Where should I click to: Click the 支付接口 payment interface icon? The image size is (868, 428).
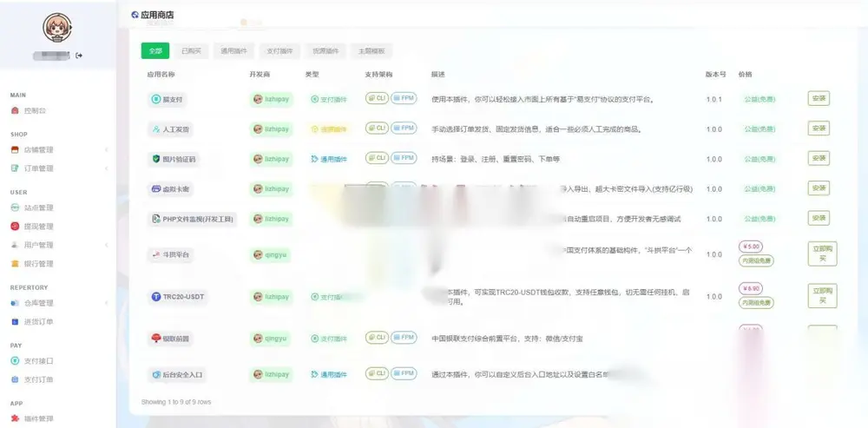[x=15, y=361]
